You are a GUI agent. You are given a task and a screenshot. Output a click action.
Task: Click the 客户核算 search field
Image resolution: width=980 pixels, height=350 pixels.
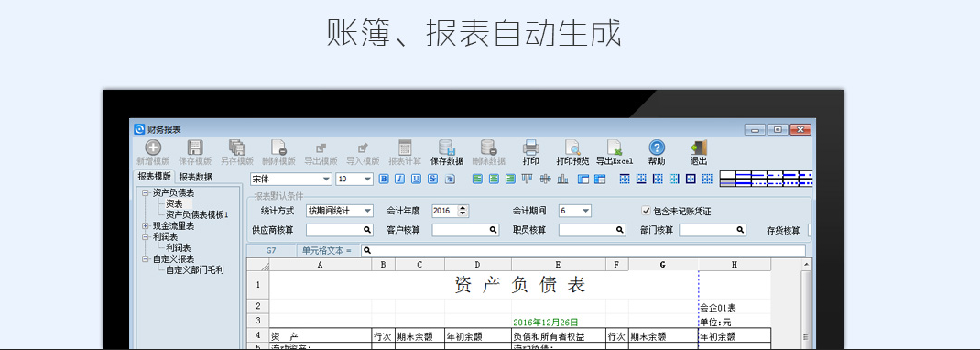[x=465, y=230]
